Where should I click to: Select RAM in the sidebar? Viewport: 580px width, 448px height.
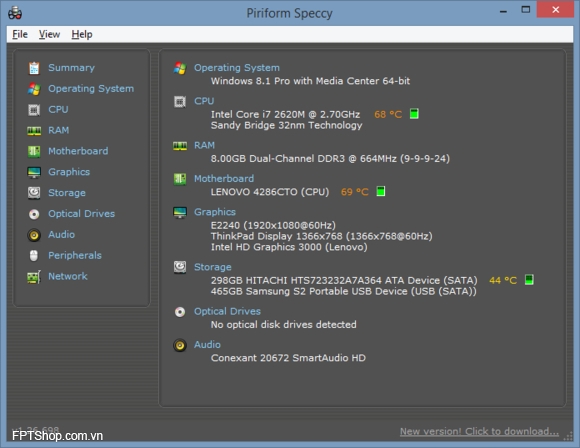[58, 130]
